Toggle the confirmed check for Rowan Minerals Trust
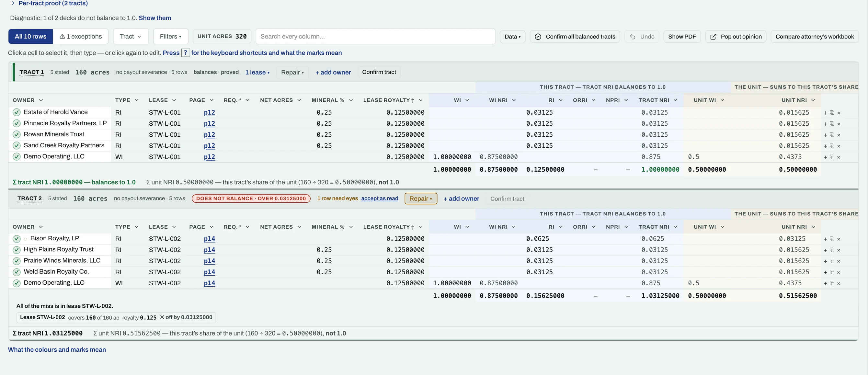 click(x=17, y=134)
